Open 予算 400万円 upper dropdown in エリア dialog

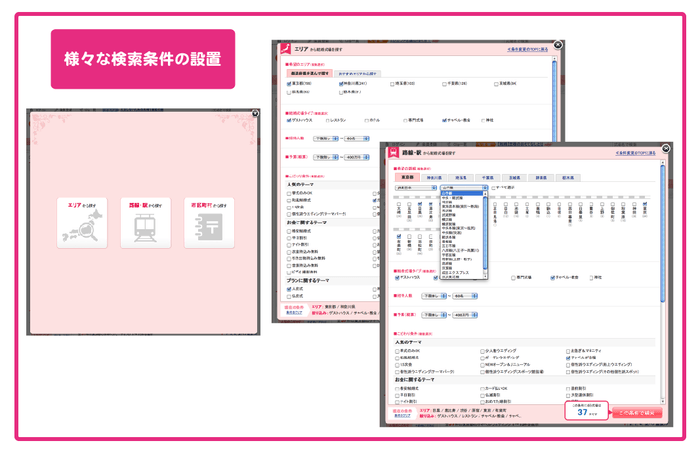(357, 157)
